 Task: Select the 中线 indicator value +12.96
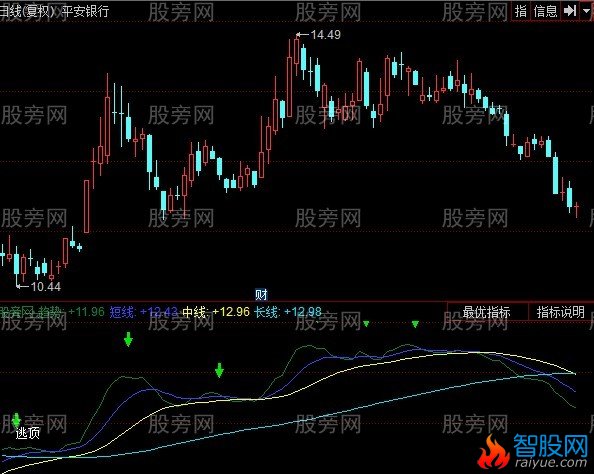click(231, 312)
